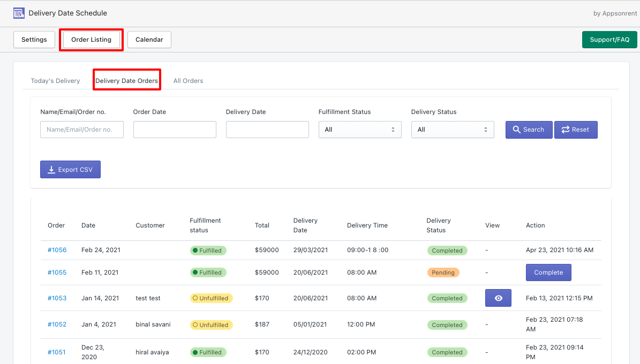Open the Support/FAQ page
This screenshot has height=364, width=640.
(609, 40)
